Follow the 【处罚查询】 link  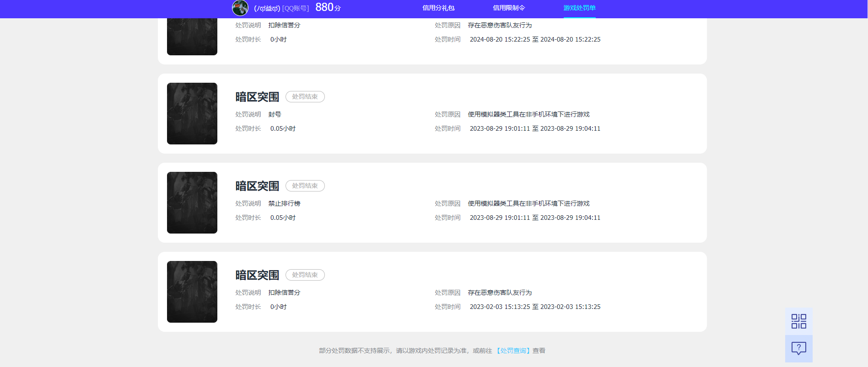click(x=513, y=351)
